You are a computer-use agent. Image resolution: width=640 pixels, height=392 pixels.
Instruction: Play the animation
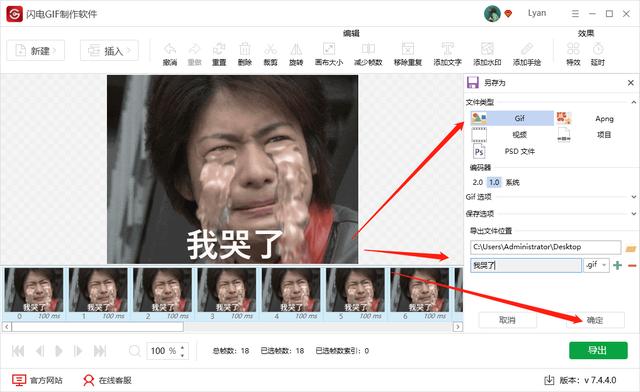click(59, 351)
